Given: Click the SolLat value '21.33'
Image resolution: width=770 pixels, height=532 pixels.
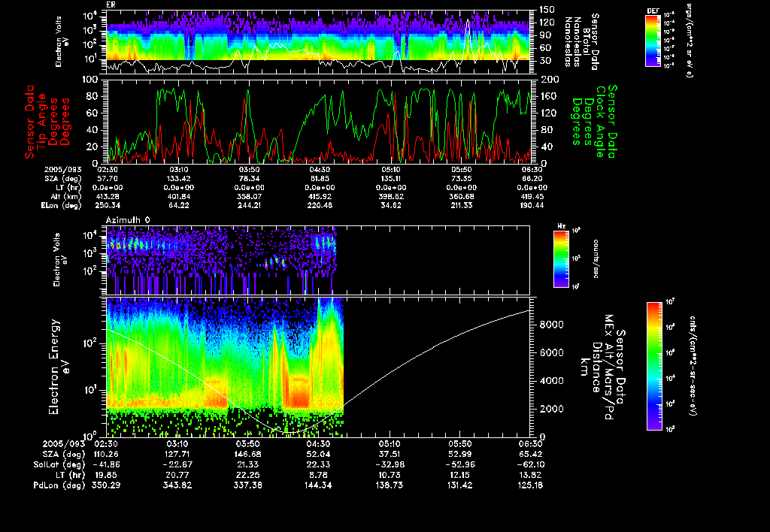Looking at the screenshot, I should tap(248, 464).
